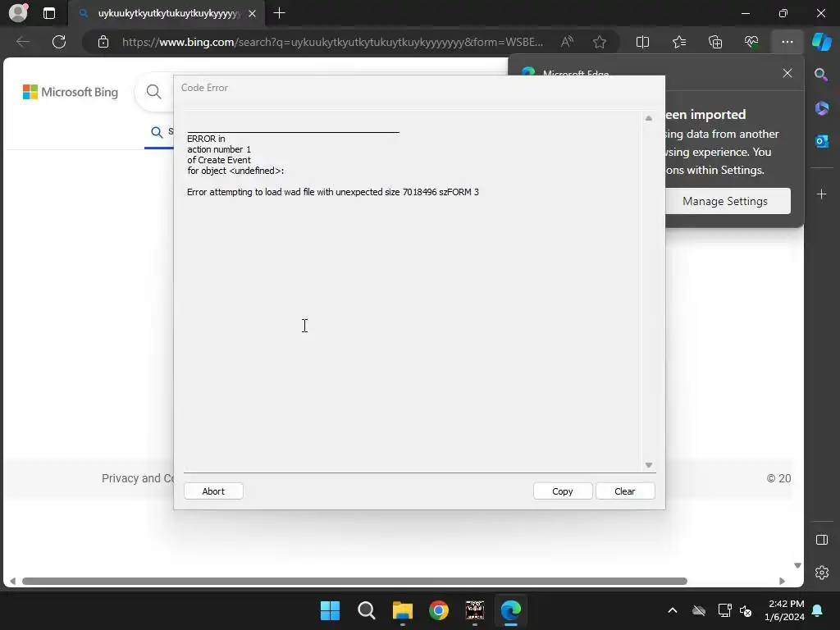Open File Explorer from taskbar
Viewport: 840px width, 630px height.
click(x=402, y=610)
